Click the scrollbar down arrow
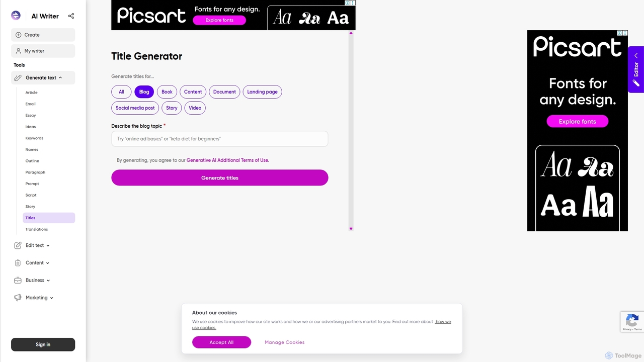 351,229
